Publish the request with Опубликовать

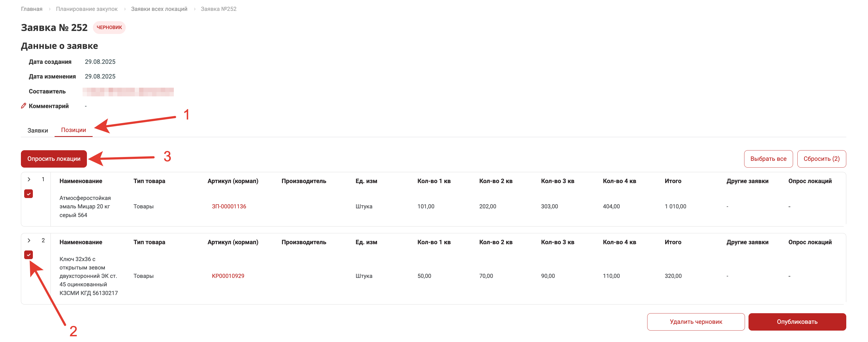coord(797,322)
